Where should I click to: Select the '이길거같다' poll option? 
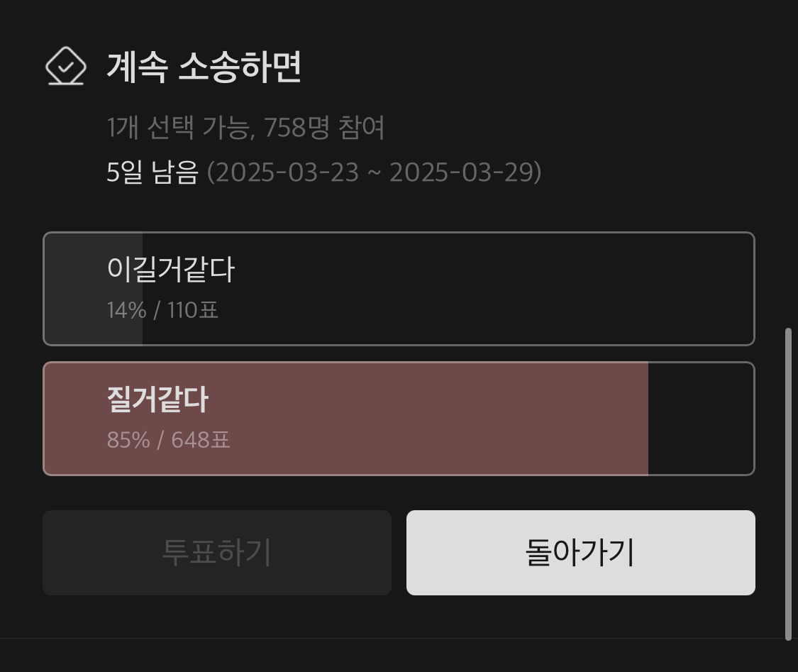point(397,288)
